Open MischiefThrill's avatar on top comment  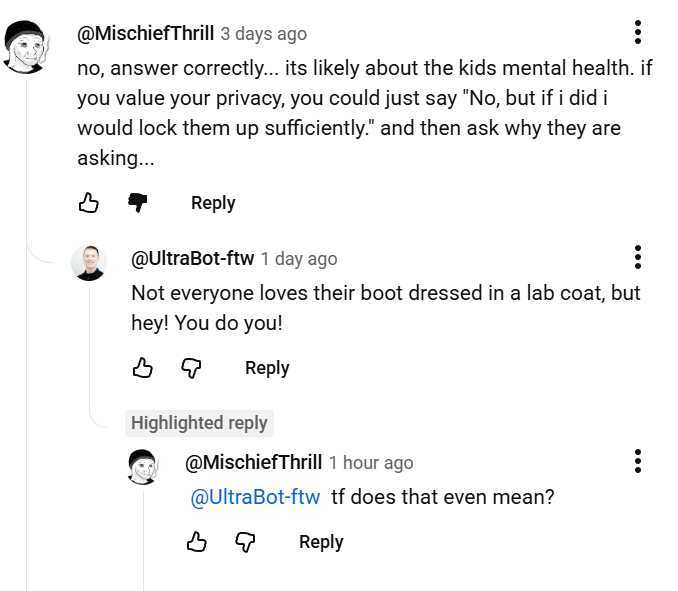pos(26,47)
